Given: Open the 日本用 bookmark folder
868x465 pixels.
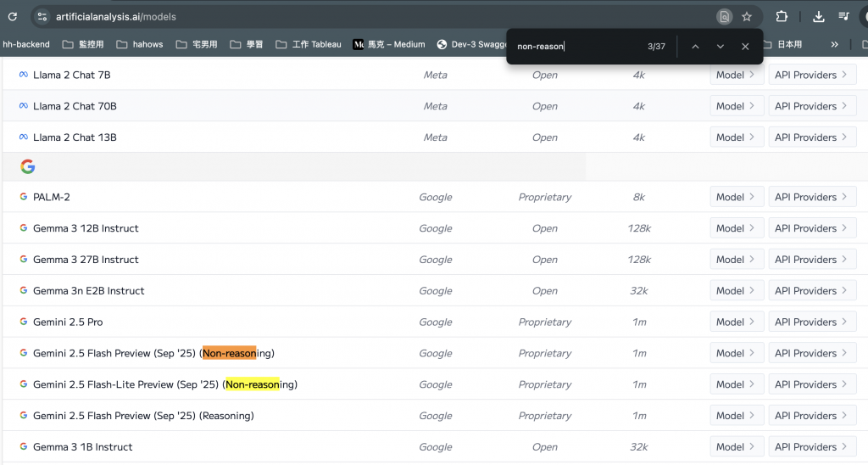Looking at the screenshot, I should 782,44.
